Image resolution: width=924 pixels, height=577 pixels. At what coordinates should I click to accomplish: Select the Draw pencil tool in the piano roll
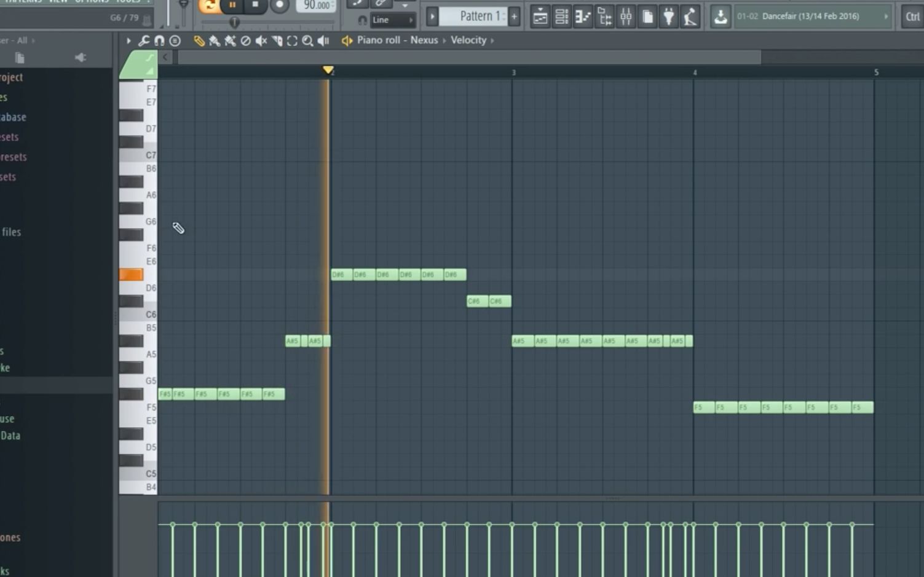pyautogui.click(x=198, y=40)
